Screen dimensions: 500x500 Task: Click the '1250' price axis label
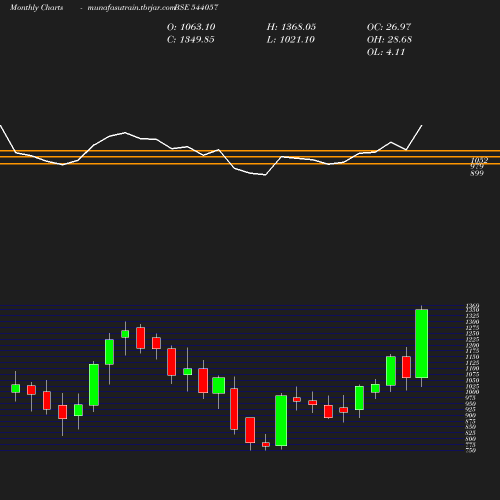pos(472,334)
